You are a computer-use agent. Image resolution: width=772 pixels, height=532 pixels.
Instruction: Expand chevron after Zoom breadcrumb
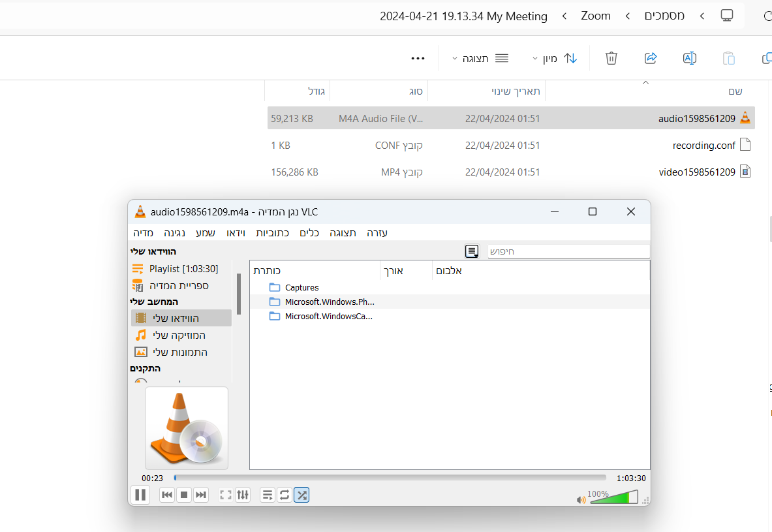(564, 16)
